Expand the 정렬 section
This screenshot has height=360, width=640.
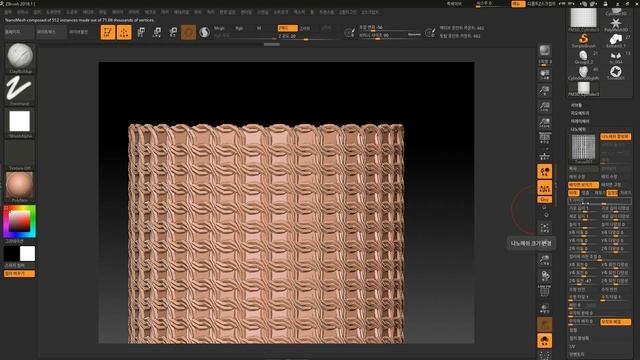[x=573, y=330]
